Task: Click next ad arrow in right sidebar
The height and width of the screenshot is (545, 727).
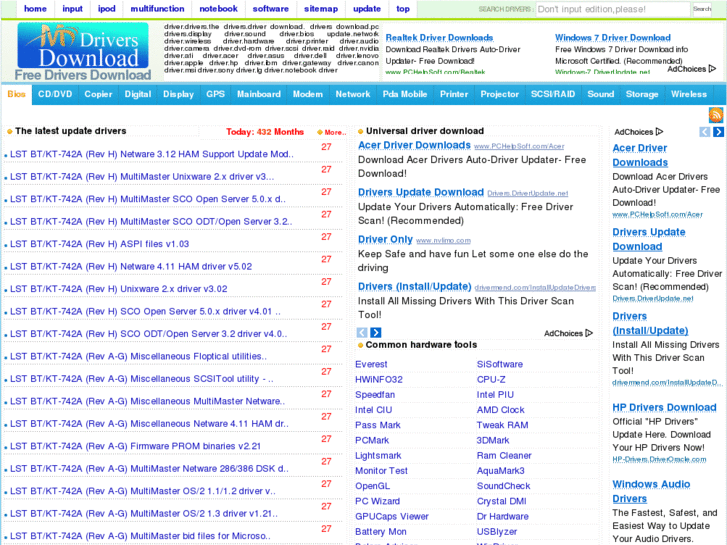Action: (718, 132)
